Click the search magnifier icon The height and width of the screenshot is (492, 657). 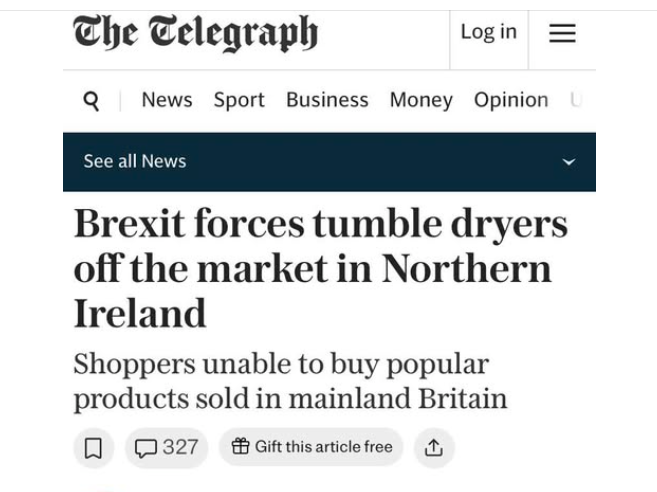(91, 100)
